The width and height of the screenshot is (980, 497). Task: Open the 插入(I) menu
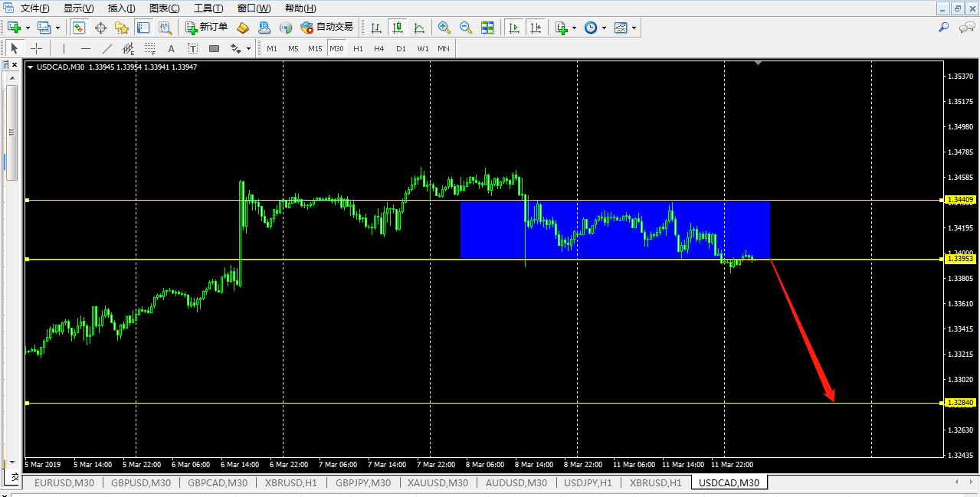121,8
